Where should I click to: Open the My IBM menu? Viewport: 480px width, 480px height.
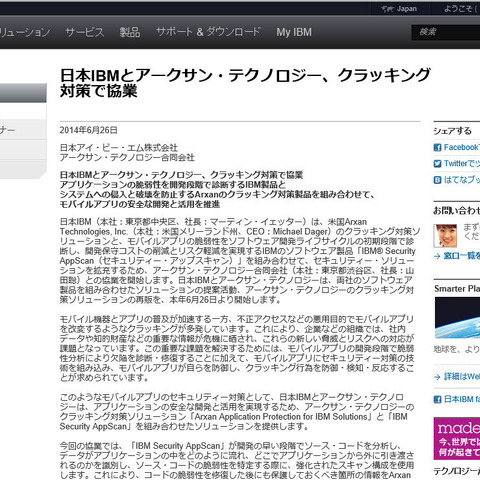pos(294,32)
